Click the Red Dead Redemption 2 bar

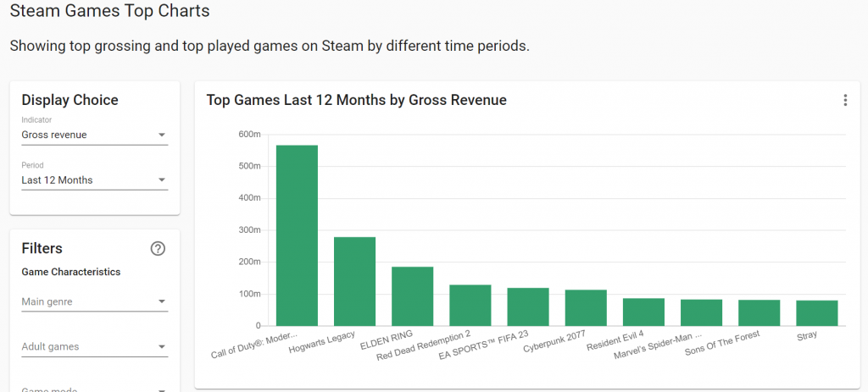coord(470,305)
